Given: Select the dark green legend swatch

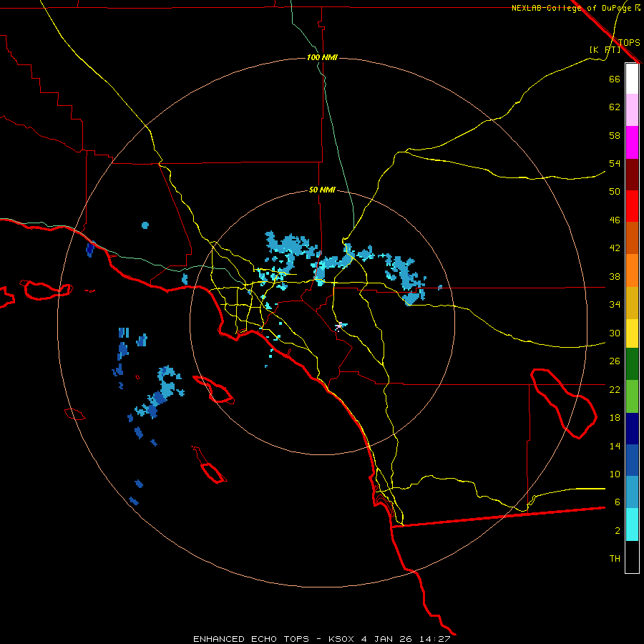Looking at the screenshot, I should tap(632, 364).
